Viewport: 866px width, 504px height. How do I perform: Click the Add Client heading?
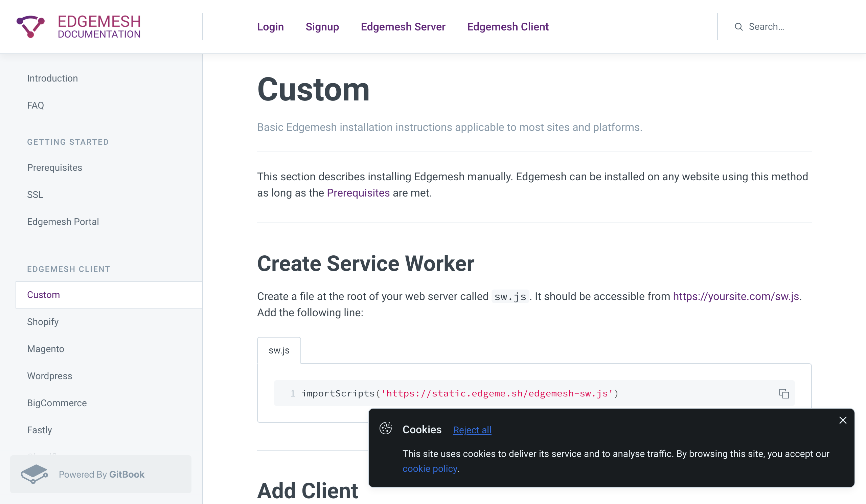pyautogui.click(x=307, y=490)
